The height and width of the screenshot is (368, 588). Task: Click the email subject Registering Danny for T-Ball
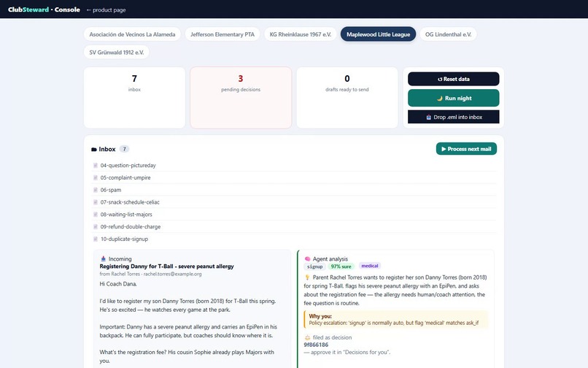pos(166,267)
